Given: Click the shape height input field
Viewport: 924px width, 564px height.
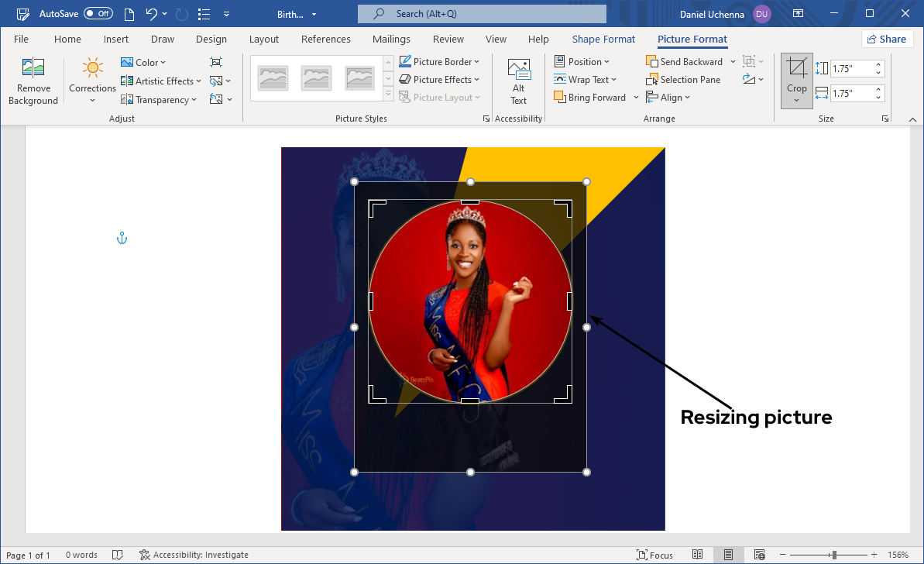Looking at the screenshot, I should [x=851, y=68].
